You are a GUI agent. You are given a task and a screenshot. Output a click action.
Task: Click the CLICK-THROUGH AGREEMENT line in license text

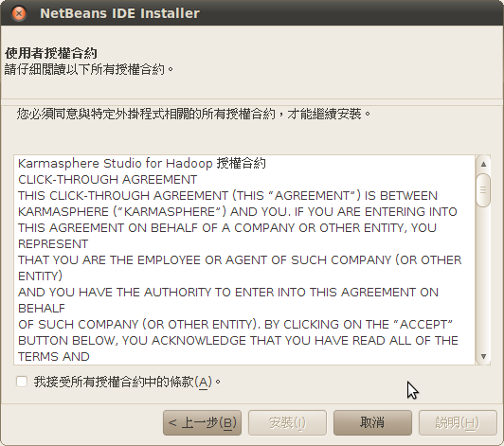click(x=108, y=180)
